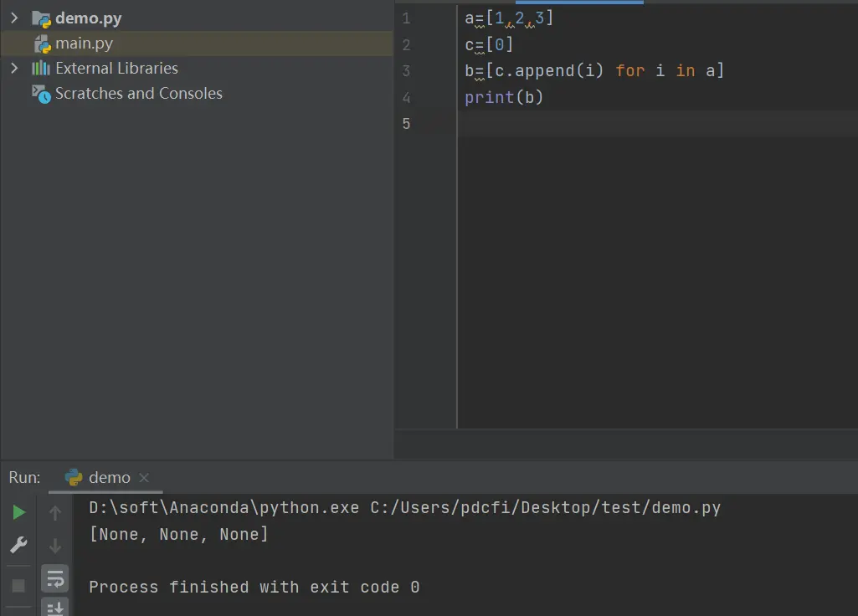Image resolution: width=858 pixels, height=616 pixels.
Task: Select Scratches and Consoles item
Action: point(138,94)
